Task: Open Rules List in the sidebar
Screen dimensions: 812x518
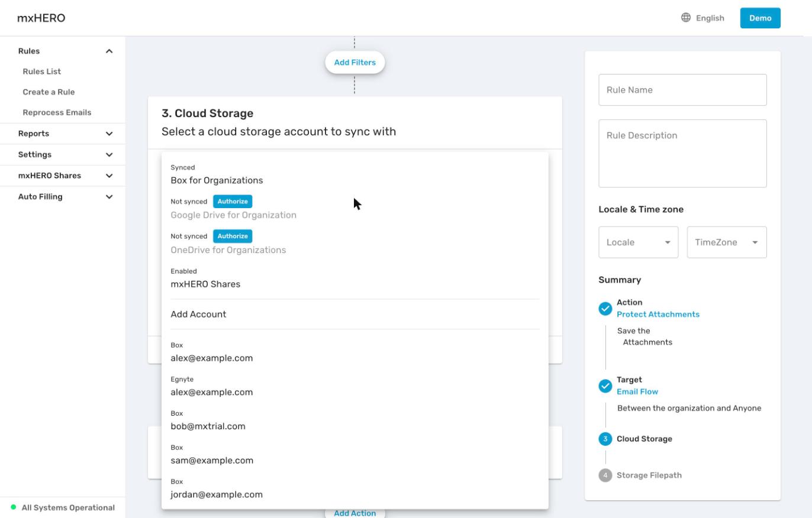Action: tap(42, 72)
